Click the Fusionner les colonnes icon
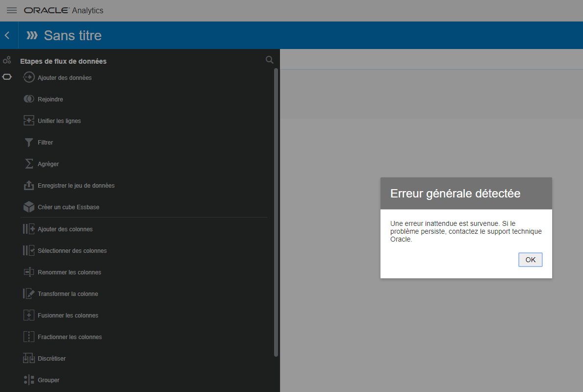This screenshot has height=392, width=583. click(28, 315)
